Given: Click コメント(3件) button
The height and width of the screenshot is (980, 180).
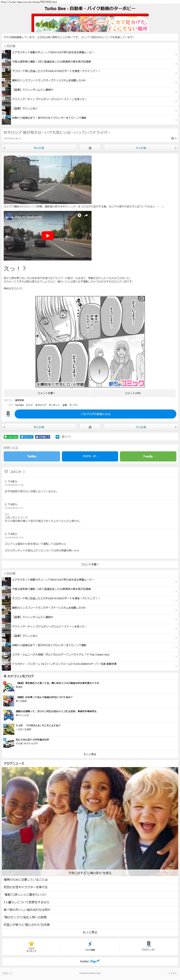Looking at the screenshot, I should 133,393.
